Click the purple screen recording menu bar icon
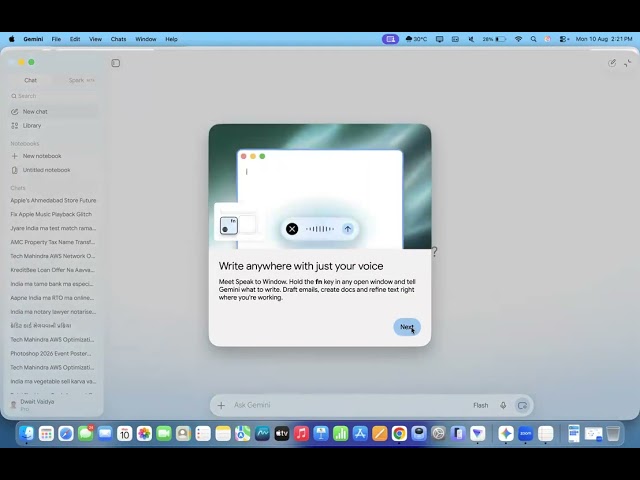This screenshot has width=640, height=480. pyautogui.click(x=390, y=39)
